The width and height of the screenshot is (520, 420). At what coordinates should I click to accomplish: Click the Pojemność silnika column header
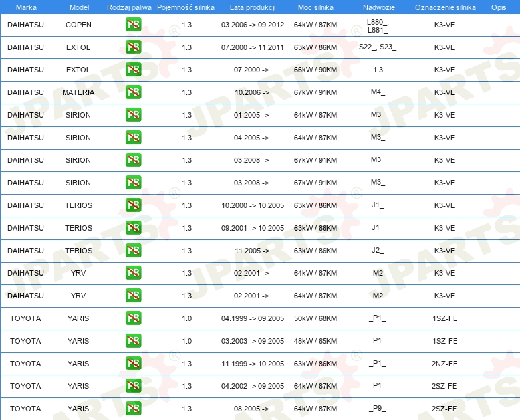186,7
